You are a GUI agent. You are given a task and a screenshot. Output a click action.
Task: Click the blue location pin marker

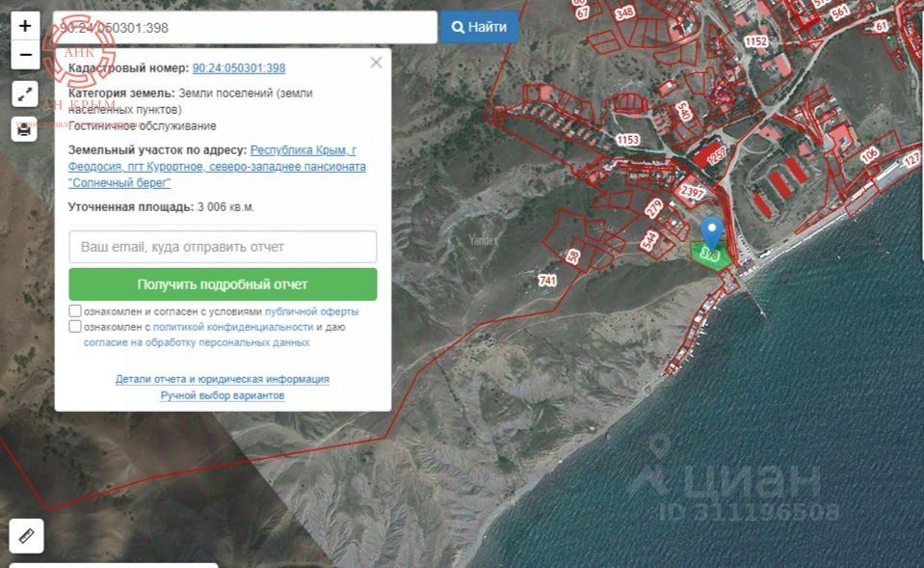pyautogui.click(x=712, y=233)
